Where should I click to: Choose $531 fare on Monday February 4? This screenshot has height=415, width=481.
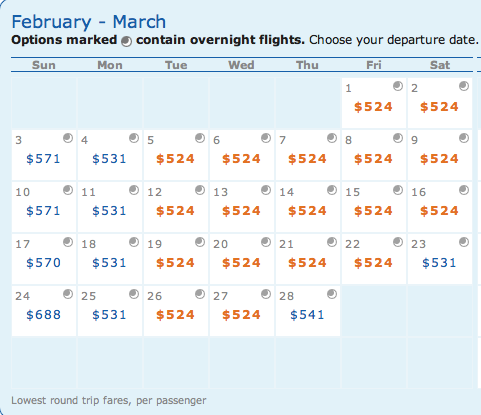pyautogui.click(x=109, y=159)
